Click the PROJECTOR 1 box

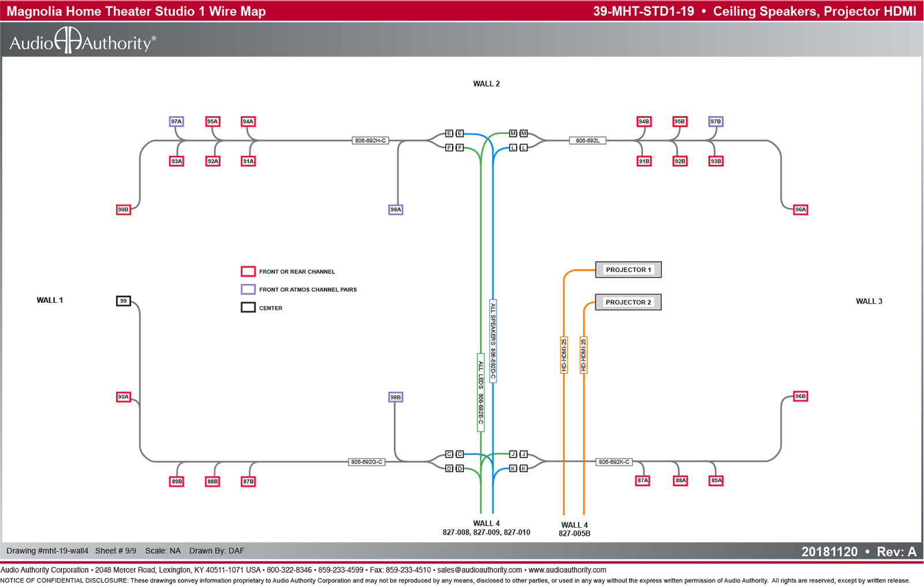pyautogui.click(x=628, y=270)
